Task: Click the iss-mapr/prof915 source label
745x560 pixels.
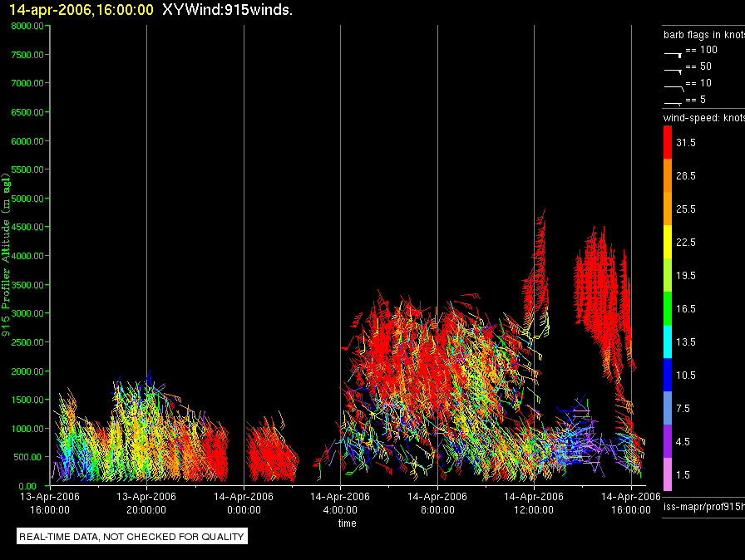Action: [703, 507]
